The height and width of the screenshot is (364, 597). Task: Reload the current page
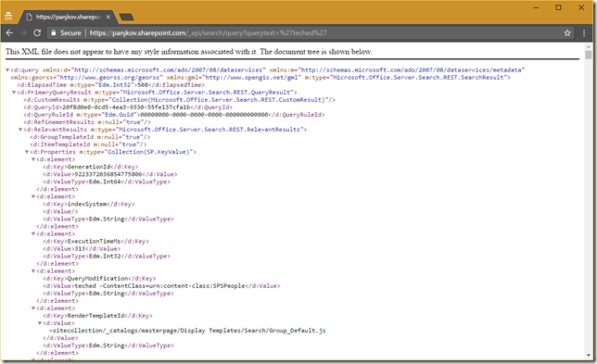tap(37, 33)
